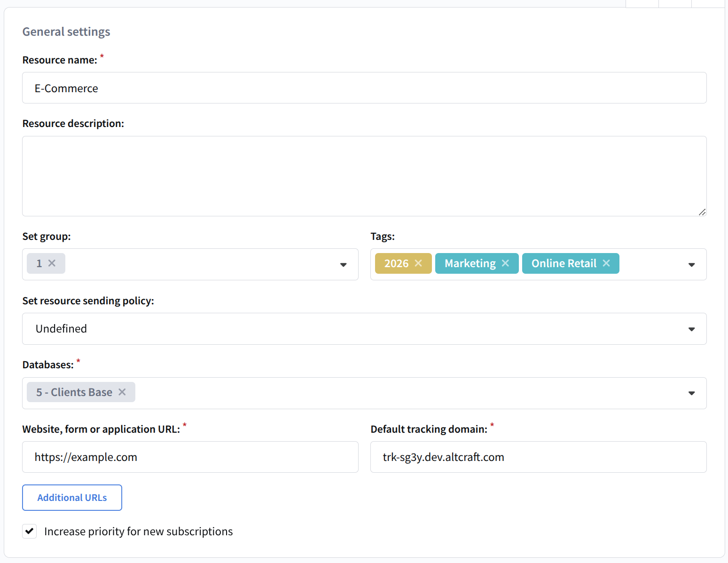This screenshot has height=563, width=728.
Task: Click the Additional URLs button
Action: [x=72, y=498]
